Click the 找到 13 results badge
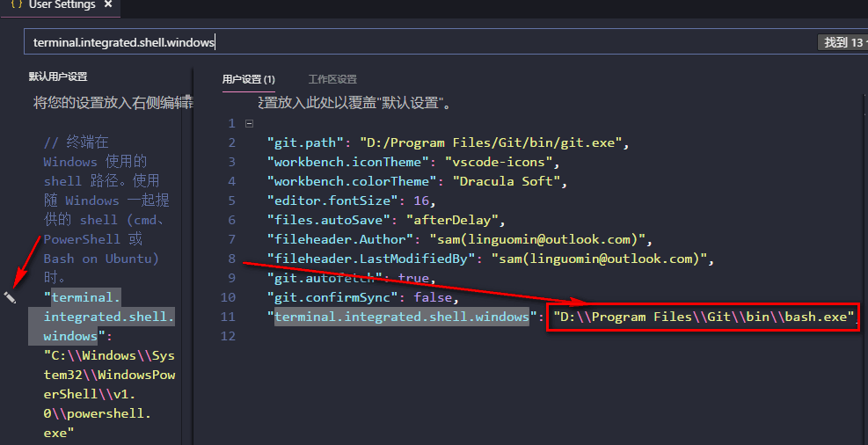Viewport: 868px width, 445px height. [841, 41]
